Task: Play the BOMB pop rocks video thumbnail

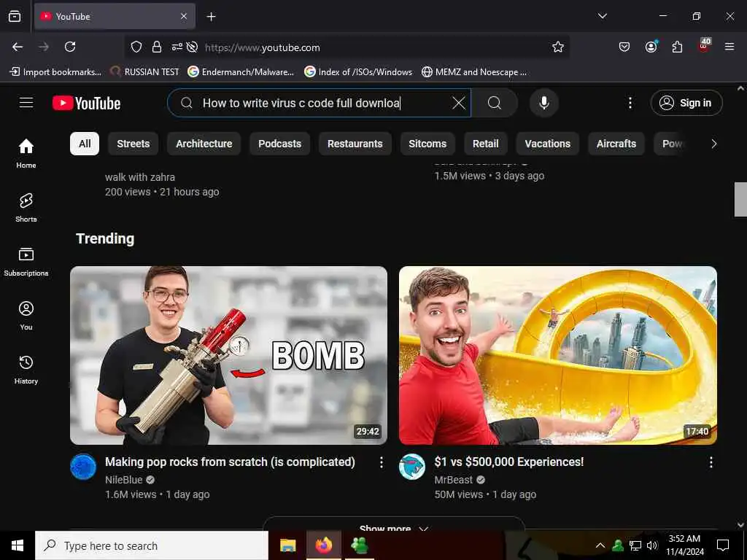Action: pyautogui.click(x=228, y=355)
